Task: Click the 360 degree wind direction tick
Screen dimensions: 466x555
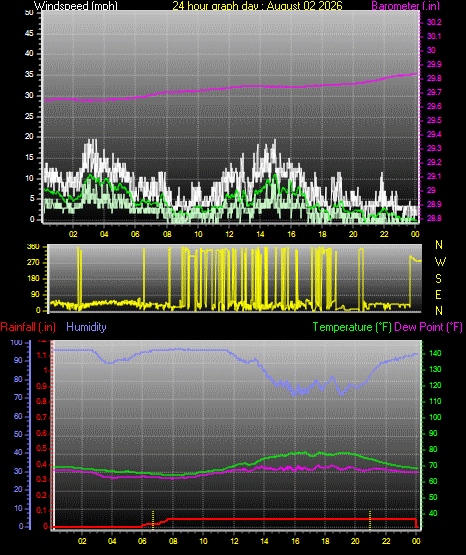Action: 33,247
